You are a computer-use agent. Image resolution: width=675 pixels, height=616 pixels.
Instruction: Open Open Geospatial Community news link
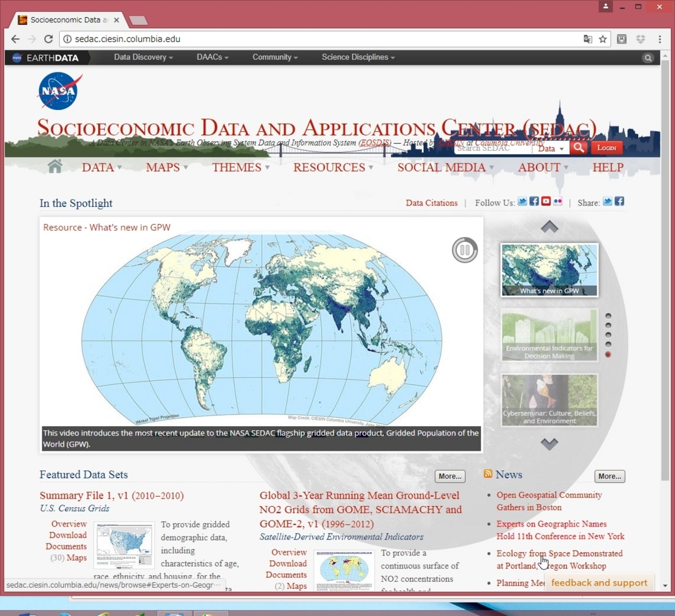pos(549,501)
